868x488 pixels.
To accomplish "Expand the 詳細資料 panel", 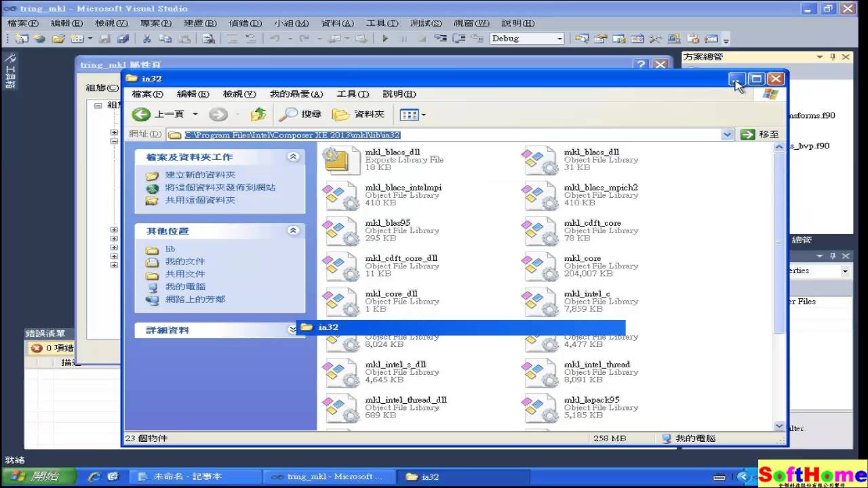I will [x=293, y=330].
